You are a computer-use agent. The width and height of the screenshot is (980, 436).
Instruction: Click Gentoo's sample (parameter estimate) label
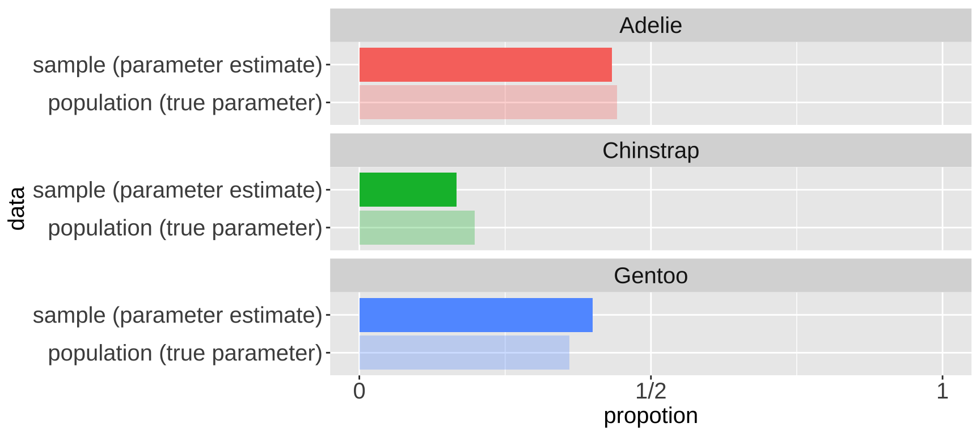coord(178,315)
